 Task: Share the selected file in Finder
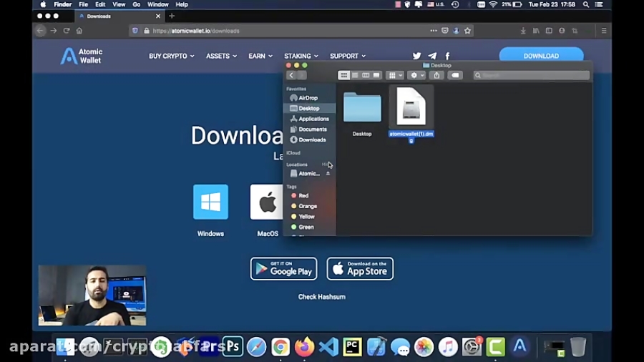436,76
